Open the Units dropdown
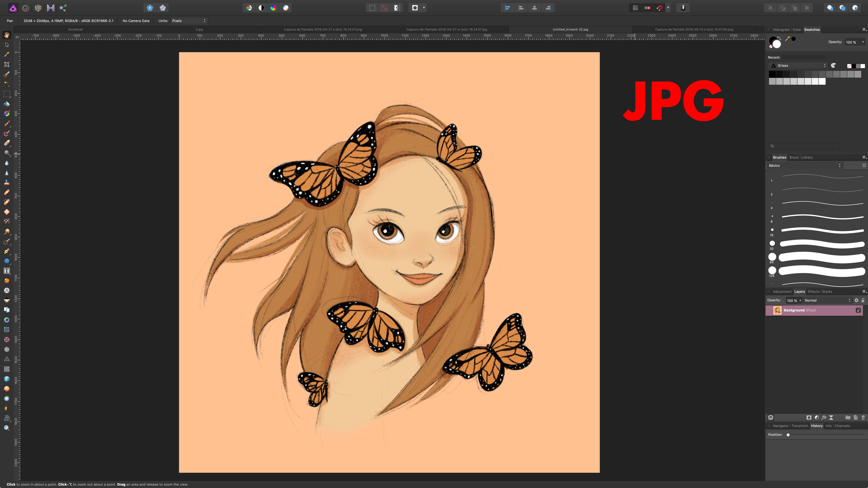868x488 pixels. point(189,21)
